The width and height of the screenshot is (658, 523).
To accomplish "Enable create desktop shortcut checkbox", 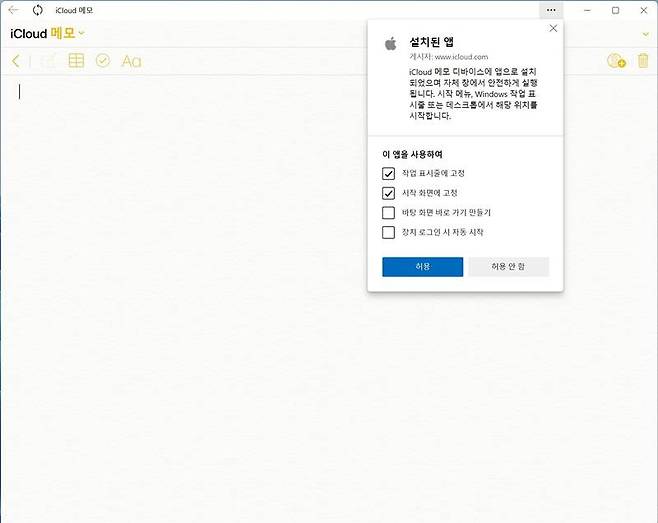I will point(388,213).
